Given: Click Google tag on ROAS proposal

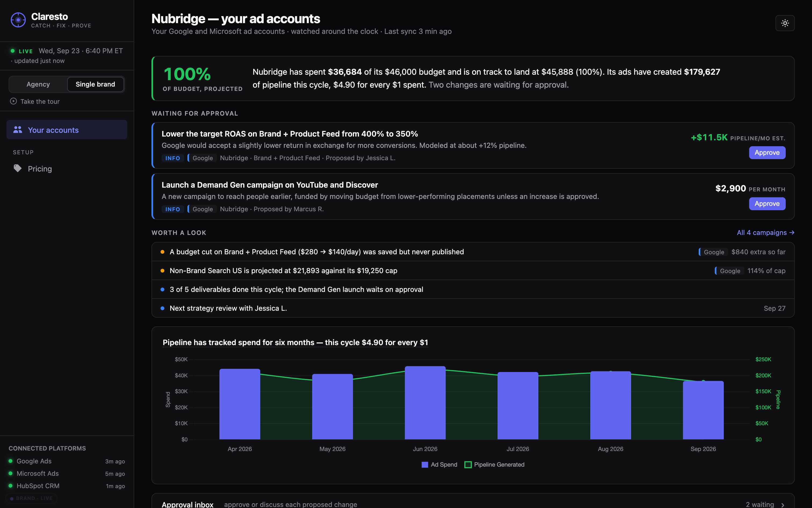Looking at the screenshot, I should point(202,158).
